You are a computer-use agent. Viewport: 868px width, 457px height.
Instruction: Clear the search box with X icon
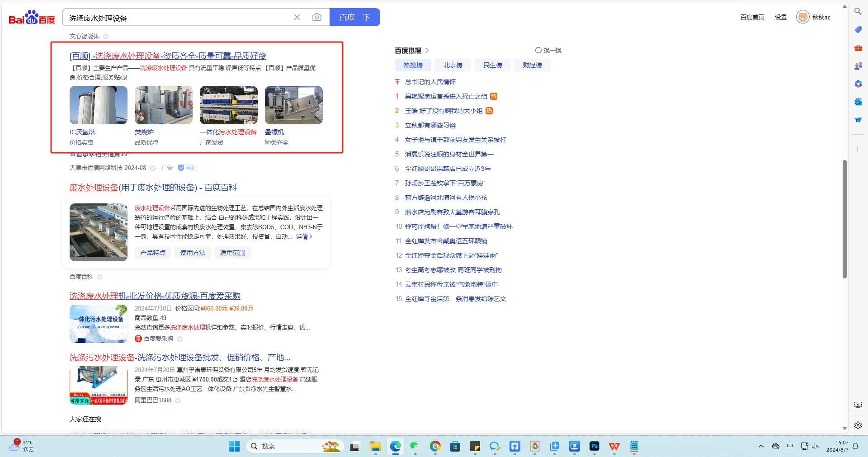pyautogui.click(x=297, y=17)
